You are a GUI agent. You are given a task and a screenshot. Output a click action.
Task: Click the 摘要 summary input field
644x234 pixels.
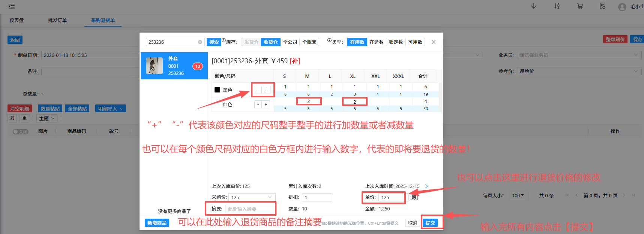coord(250,209)
